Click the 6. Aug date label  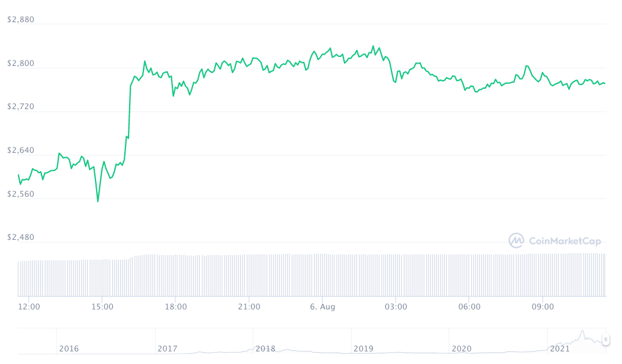tap(322, 307)
